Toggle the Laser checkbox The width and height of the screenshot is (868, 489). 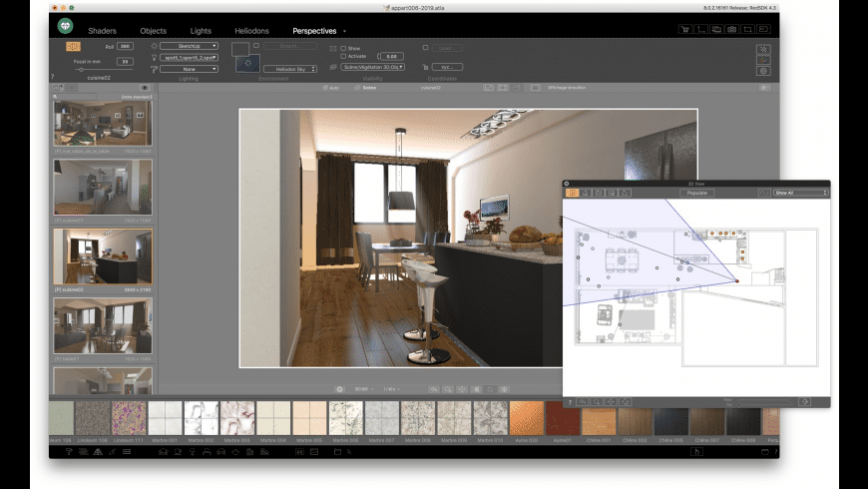(x=425, y=48)
